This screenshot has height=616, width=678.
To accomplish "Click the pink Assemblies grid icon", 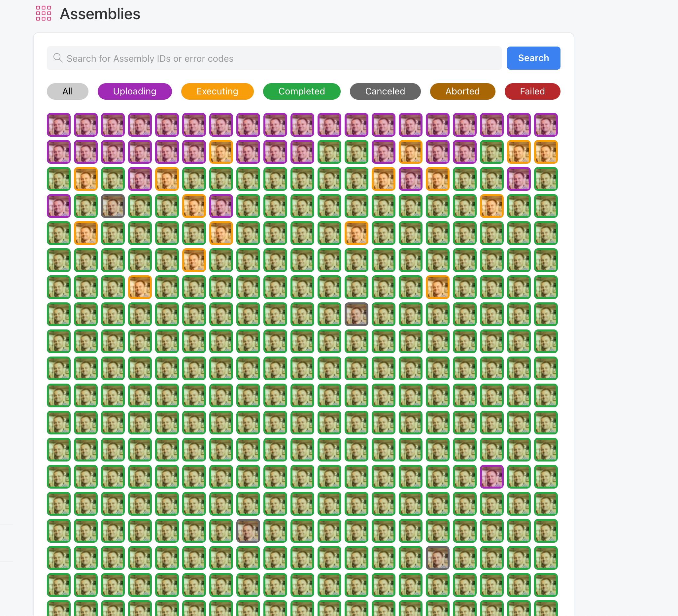I will click(43, 14).
